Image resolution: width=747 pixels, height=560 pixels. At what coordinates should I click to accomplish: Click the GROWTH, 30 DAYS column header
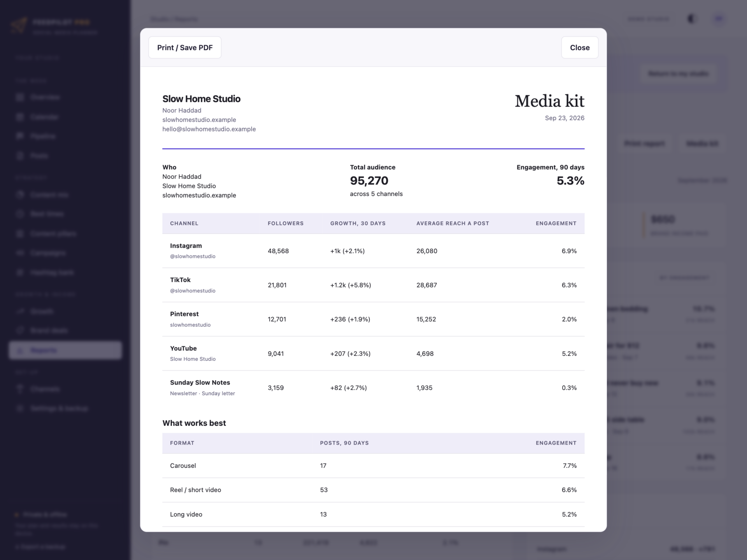pyautogui.click(x=358, y=223)
